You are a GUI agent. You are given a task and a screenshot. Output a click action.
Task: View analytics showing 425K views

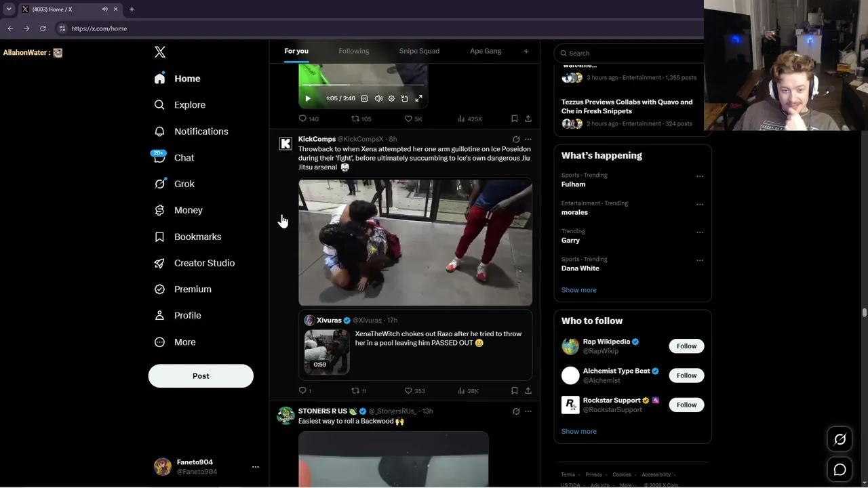tap(470, 119)
